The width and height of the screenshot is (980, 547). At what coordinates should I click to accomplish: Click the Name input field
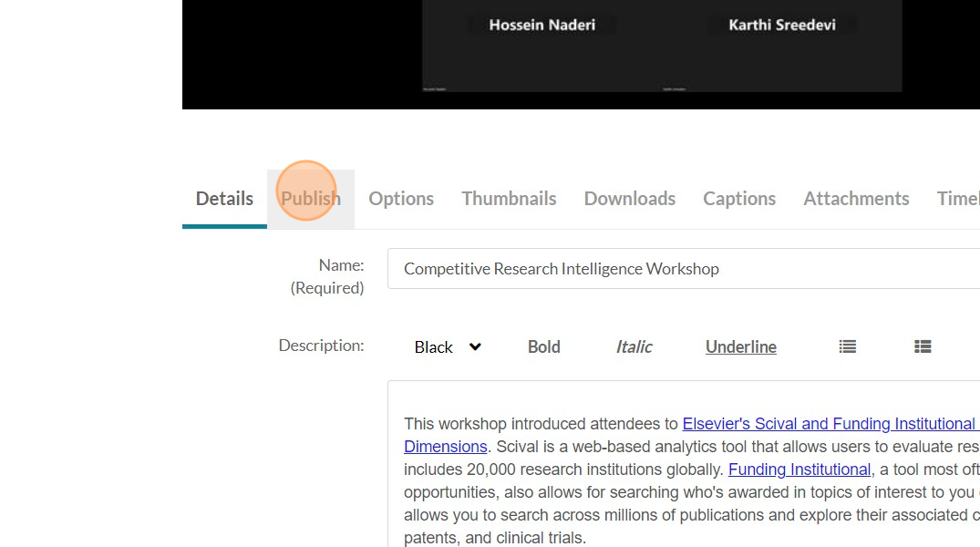point(684,269)
